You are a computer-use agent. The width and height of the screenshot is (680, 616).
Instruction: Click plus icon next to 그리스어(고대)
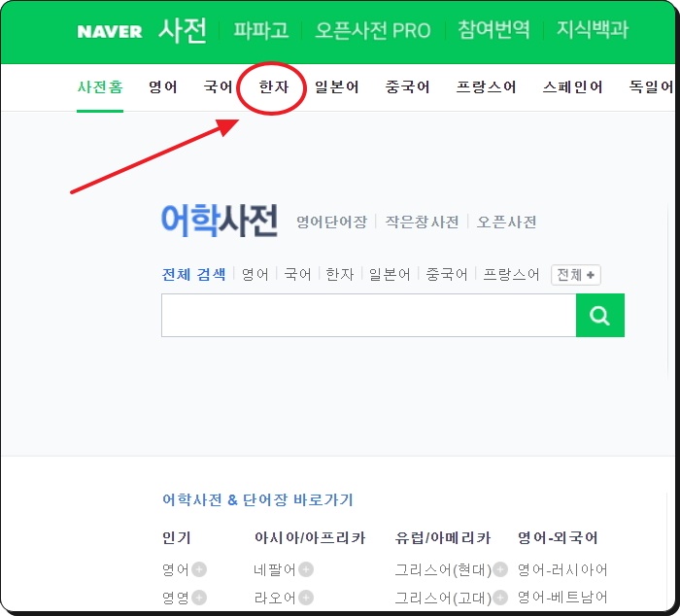point(500,598)
